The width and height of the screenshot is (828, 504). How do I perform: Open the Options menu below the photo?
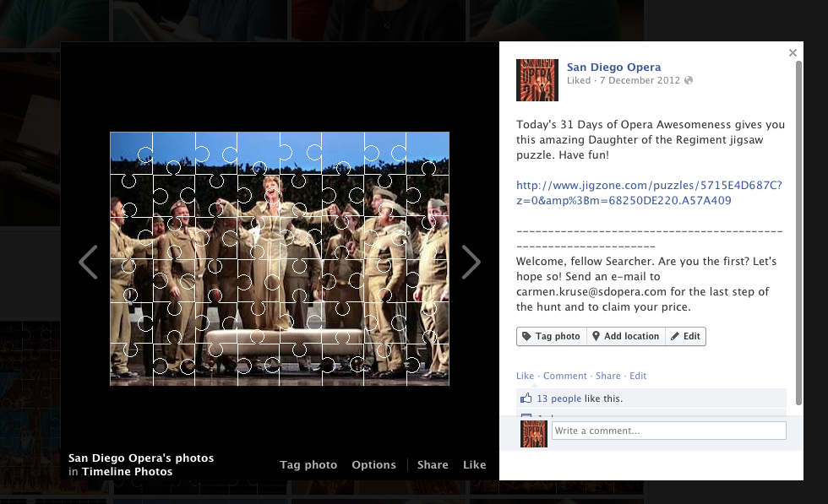click(x=373, y=465)
